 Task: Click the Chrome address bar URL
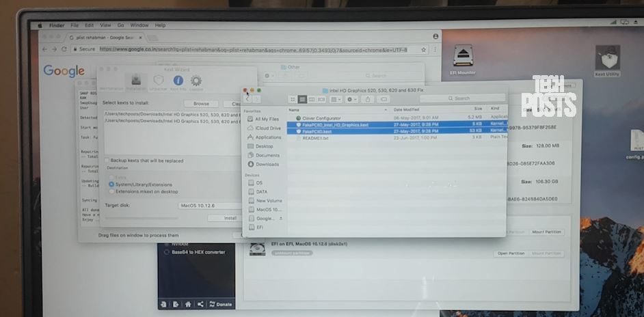(x=253, y=49)
